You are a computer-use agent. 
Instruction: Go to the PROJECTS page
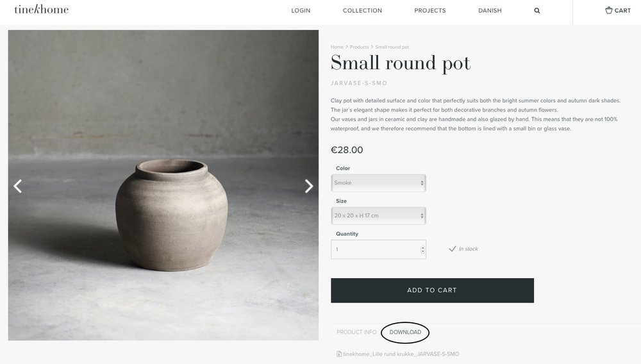tap(430, 11)
